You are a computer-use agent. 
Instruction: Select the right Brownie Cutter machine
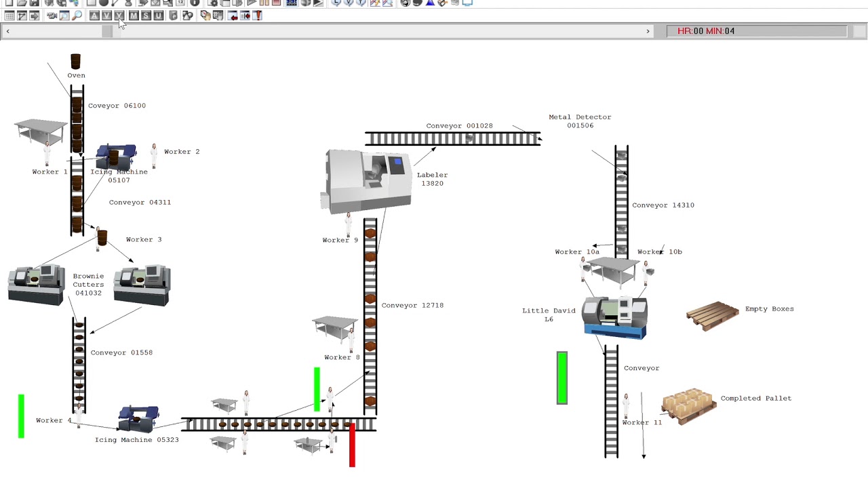pos(142,285)
